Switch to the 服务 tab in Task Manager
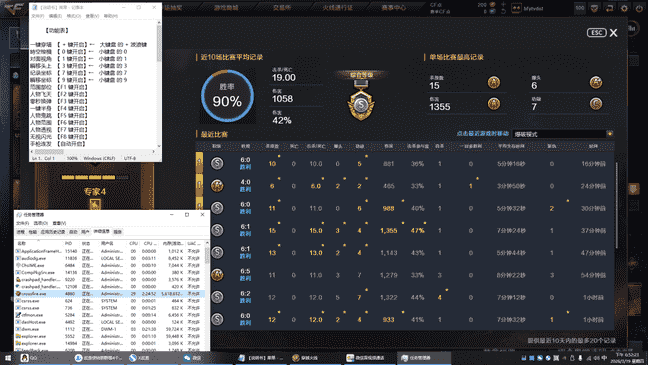648x365 pixels. click(118, 232)
